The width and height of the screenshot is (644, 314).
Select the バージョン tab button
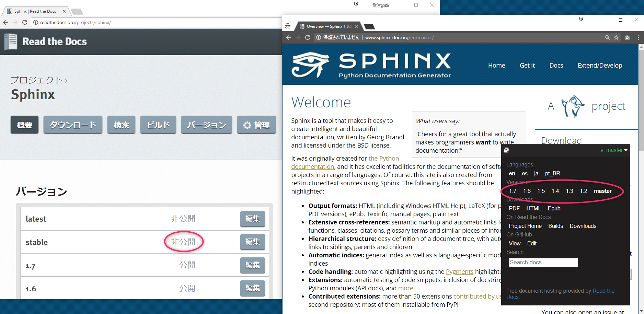coord(207,125)
